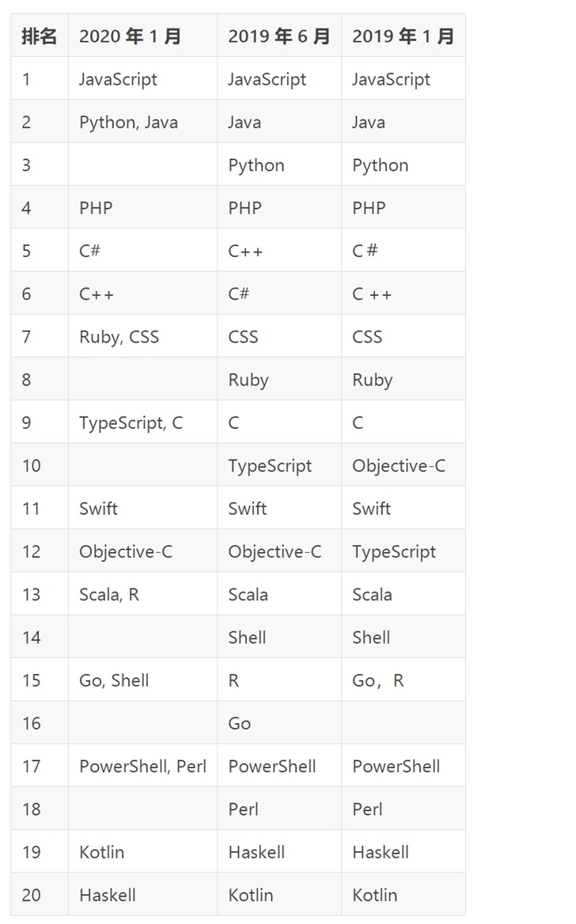Image resolution: width=576 pixels, height=924 pixels.
Task: Select the rank number 20 cell
Action: 40,895
